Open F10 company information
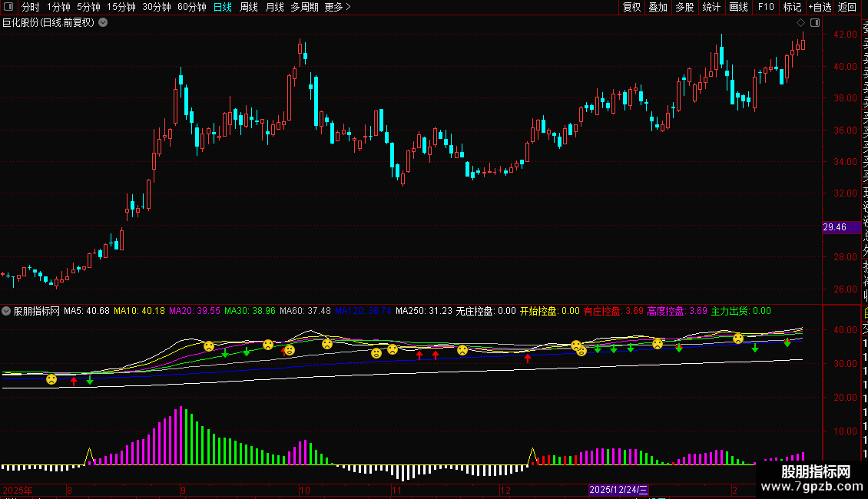Image resolution: width=868 pixels, height=499 pixels. point(766,8)
